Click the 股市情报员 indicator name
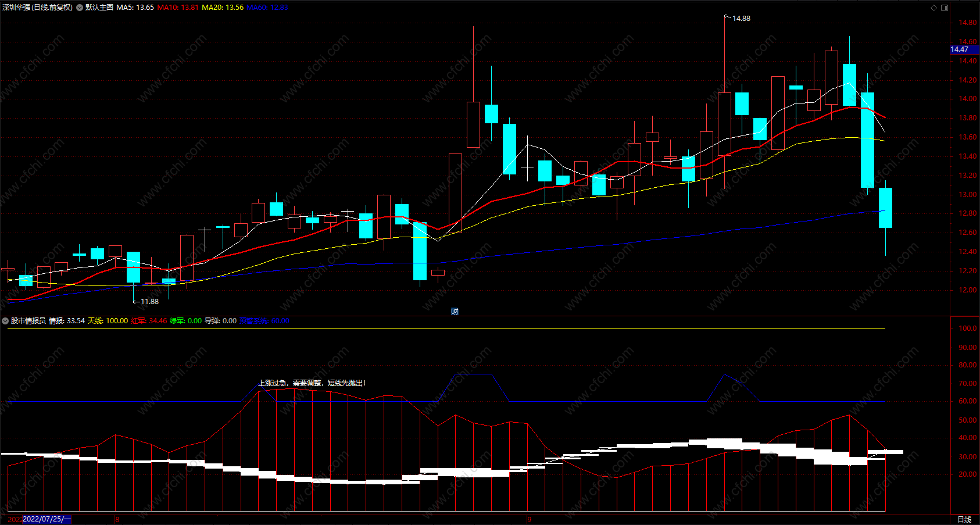The height and width of the screenshot is (525, 980). click(28, 321)
